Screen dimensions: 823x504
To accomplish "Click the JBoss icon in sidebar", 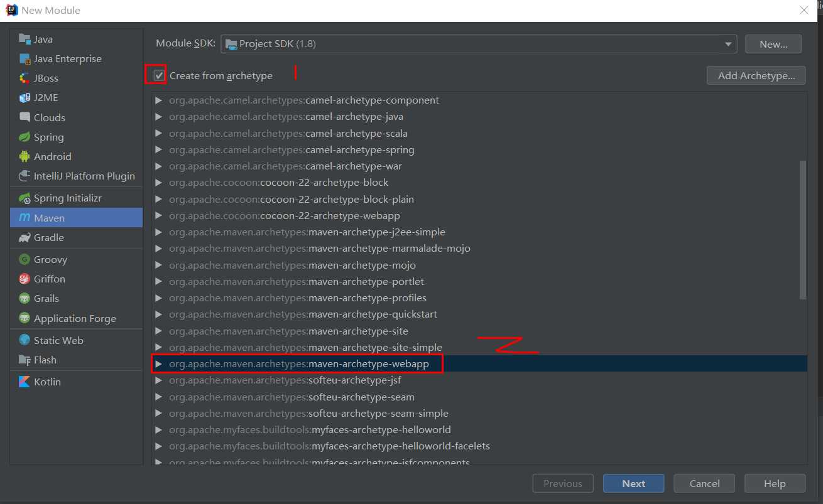I will tap(25, 78).
